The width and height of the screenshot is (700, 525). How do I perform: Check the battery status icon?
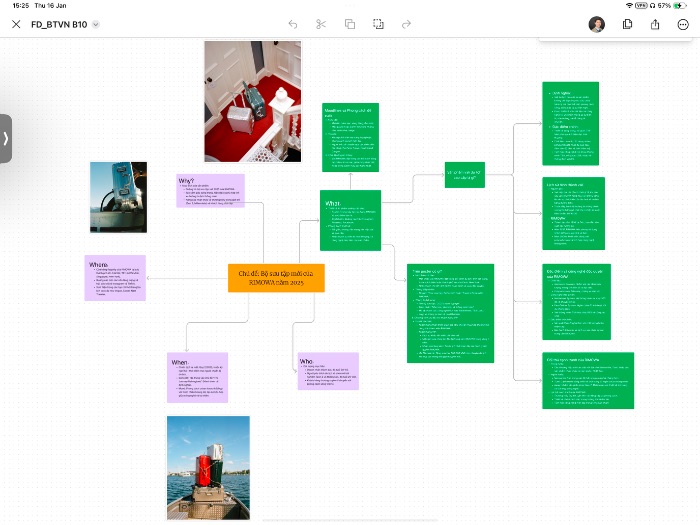(680, 5)
